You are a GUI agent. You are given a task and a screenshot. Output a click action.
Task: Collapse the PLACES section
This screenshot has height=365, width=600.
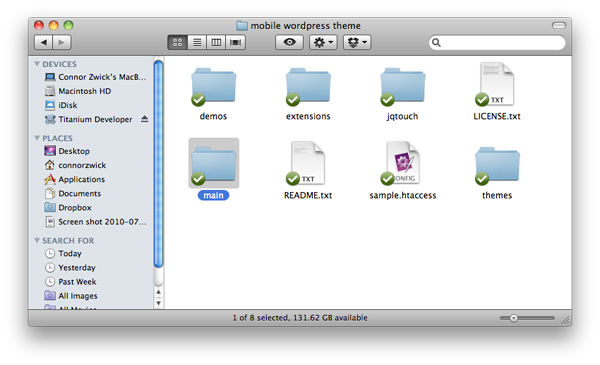[x=37, y=138]
